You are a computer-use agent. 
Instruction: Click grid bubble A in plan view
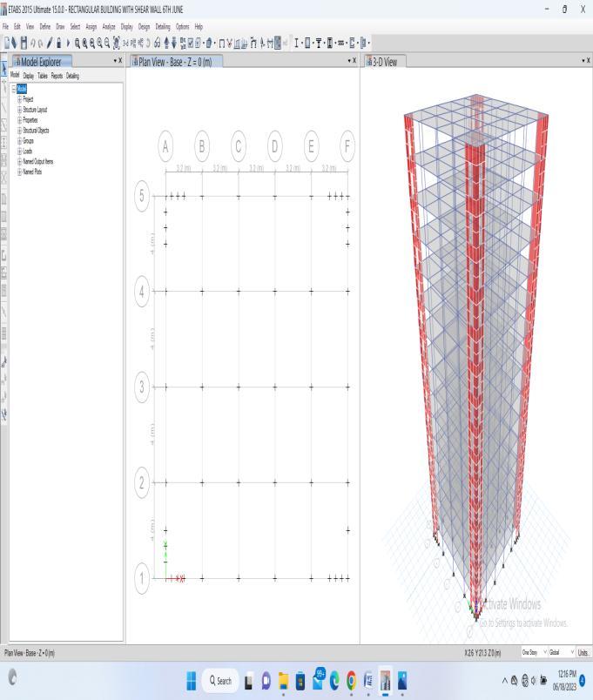[165, 146]
